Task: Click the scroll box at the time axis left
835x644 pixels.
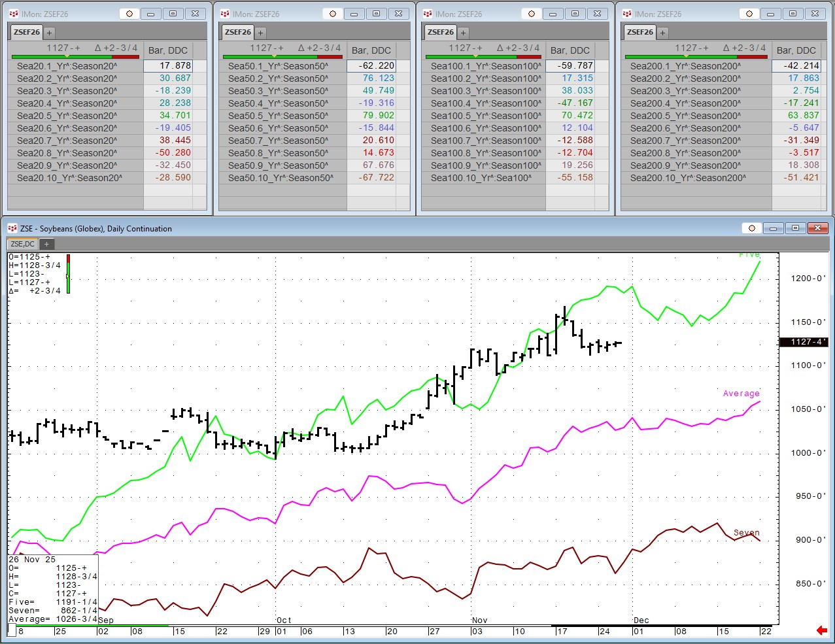Action: 11,630
